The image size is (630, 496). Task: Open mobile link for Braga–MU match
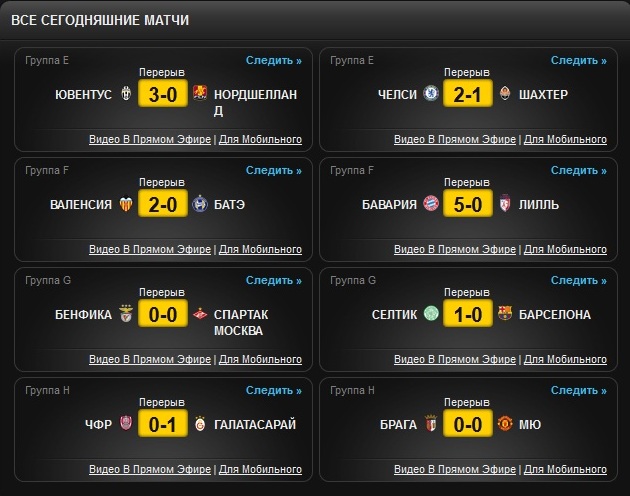click(565, 469)
